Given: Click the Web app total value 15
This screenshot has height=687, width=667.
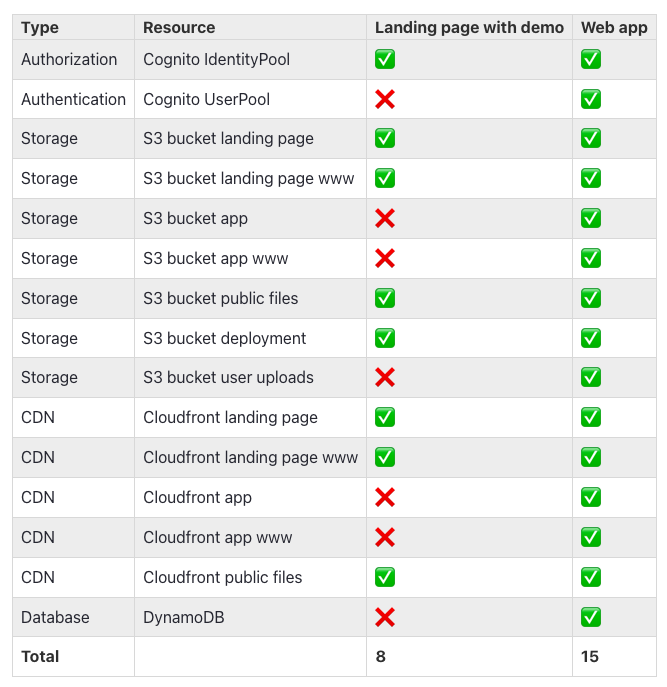Looking at the screenshot, I should (589, 656).
